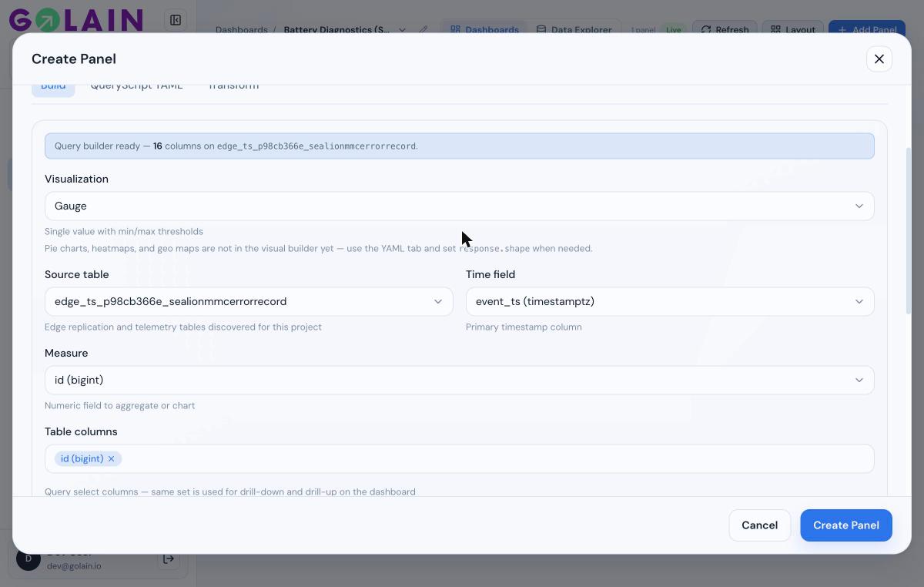Close the Create Panel dialog
The height and width of the screenshot is (587, 924).
point(879,59)
